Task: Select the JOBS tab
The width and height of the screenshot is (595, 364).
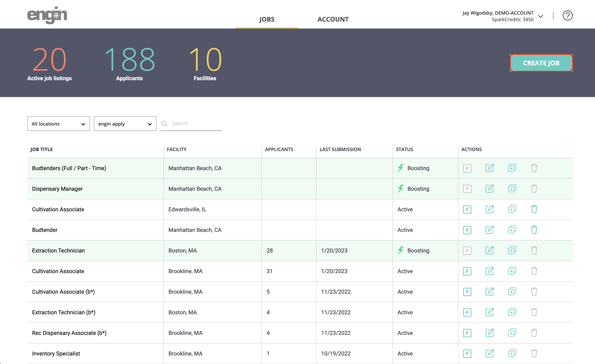Action: point(267,19)
